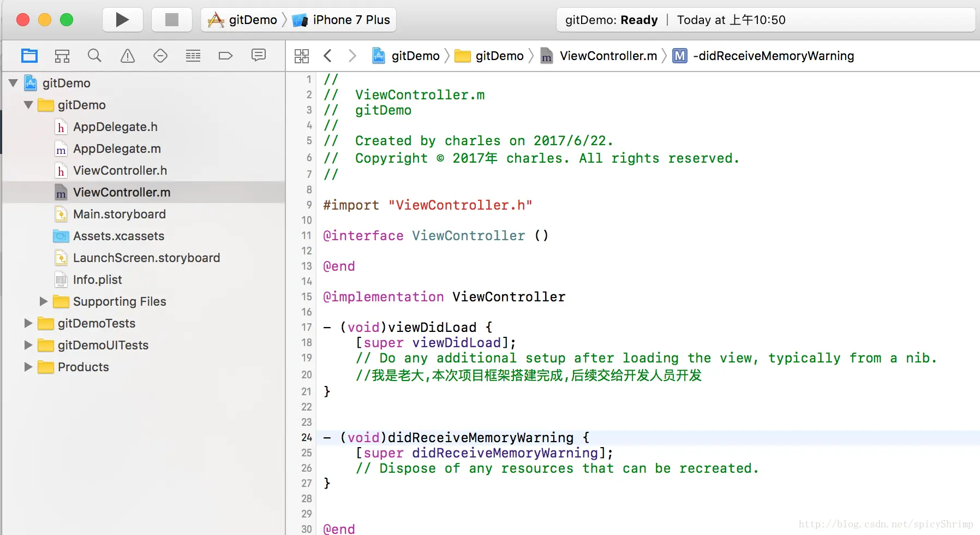980x535 pixels.
Task: Go forward in editor history
Action: click(x=352, y=56)
